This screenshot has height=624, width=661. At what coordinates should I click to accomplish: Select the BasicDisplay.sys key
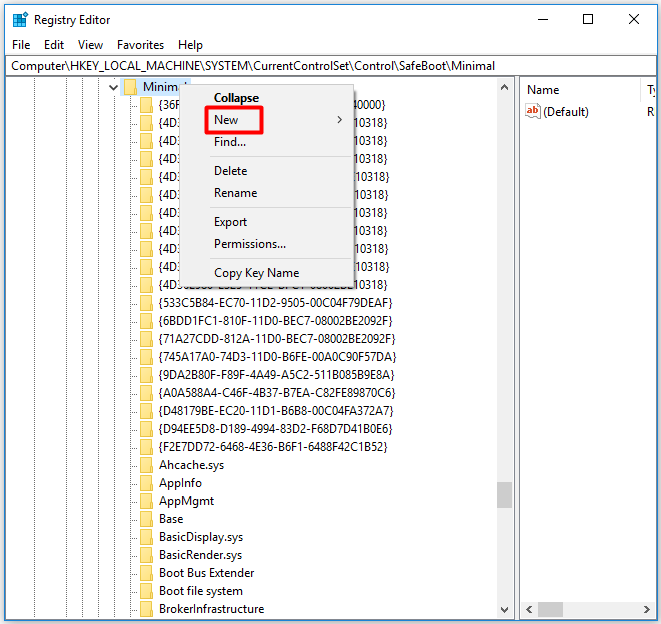tap(201, 537)
